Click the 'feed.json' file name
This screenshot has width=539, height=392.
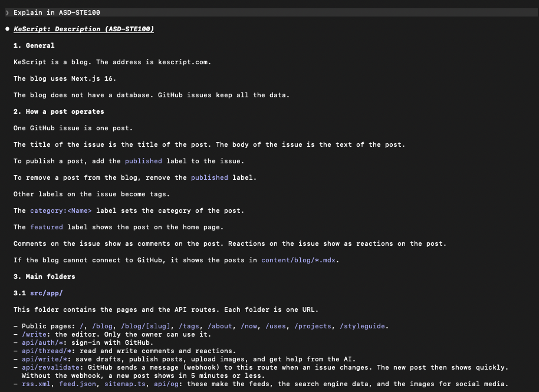point(77,384)
